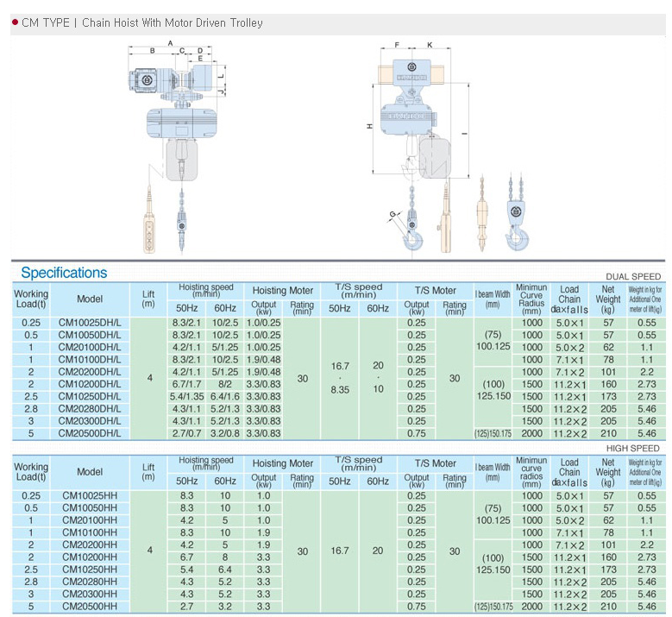This screenshot has height=617, width=672.
Task: Click model CM20300DH/L cell
Action: [x=90, y=421]
